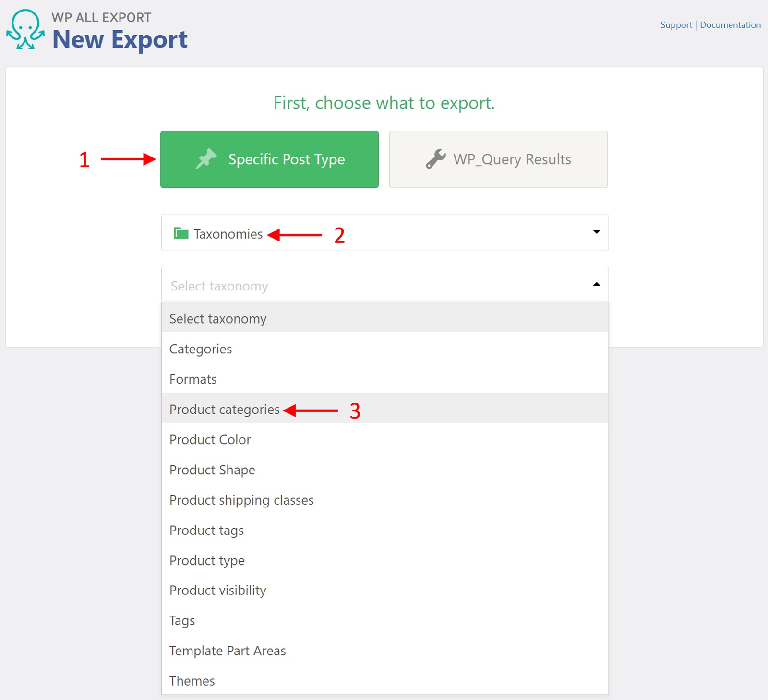Viewport: 768px width, 700px height.
Task: Expand the Taxonomies dropdown arrow
Action: click(597, 232)
